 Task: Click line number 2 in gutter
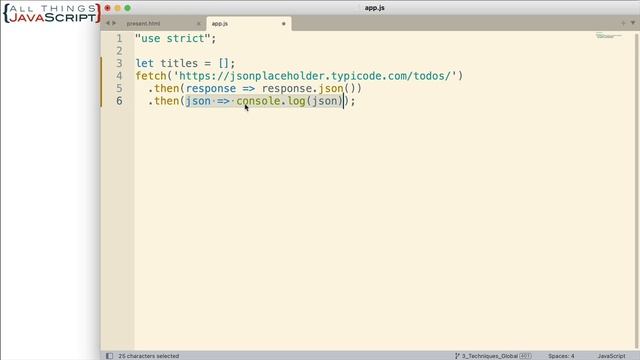[x=119, y=51]
